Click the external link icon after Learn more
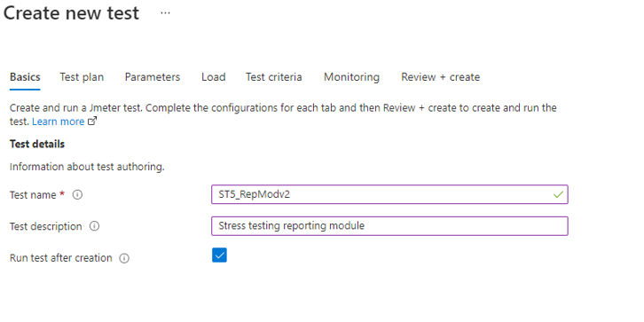644x322 pixels. [x=92, y=122]
